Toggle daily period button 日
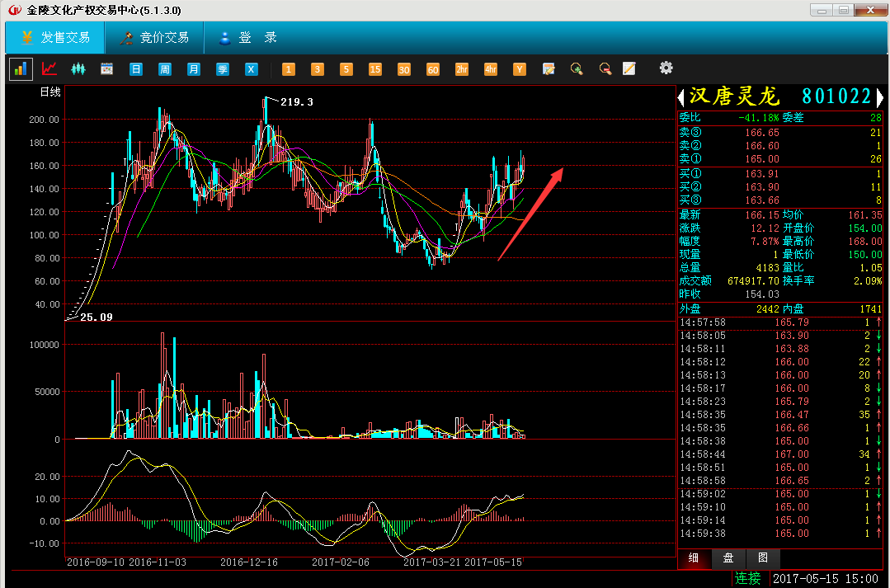The height and width of the screenshot is (588, 890). click(x=136, y=69)
